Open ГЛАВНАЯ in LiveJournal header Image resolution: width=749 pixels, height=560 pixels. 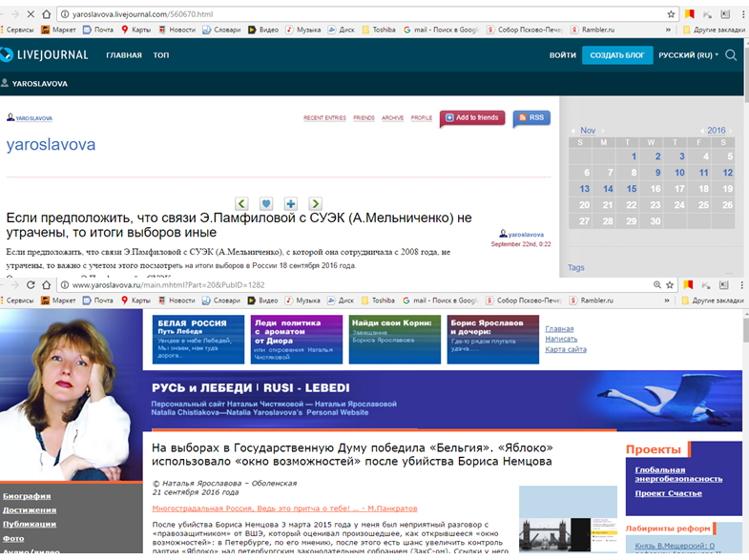(124, 55)
